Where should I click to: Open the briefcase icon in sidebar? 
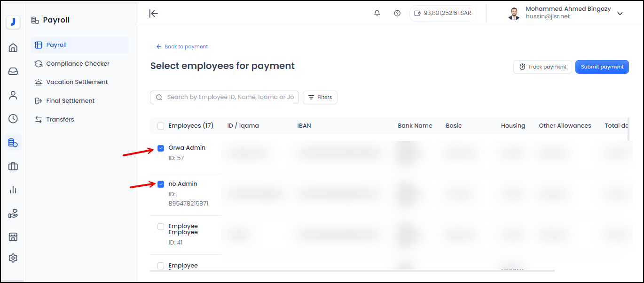coord(13,166)
